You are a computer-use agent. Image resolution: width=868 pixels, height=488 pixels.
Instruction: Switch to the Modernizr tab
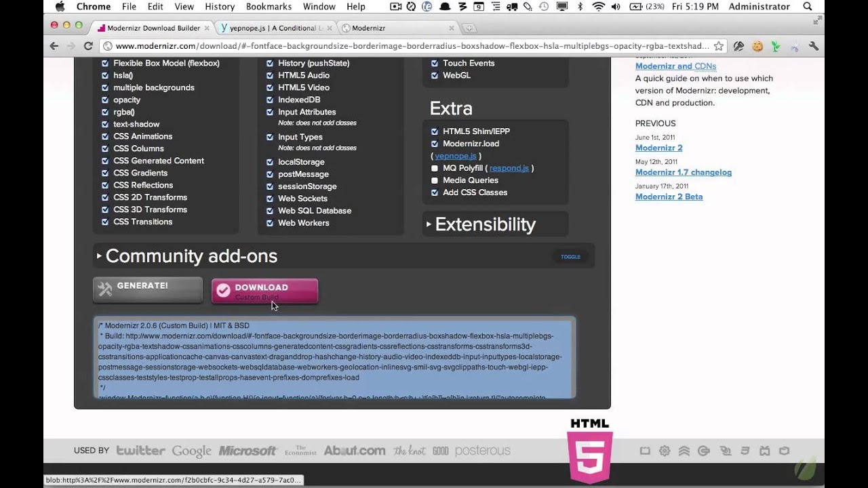tap(397, 28)
